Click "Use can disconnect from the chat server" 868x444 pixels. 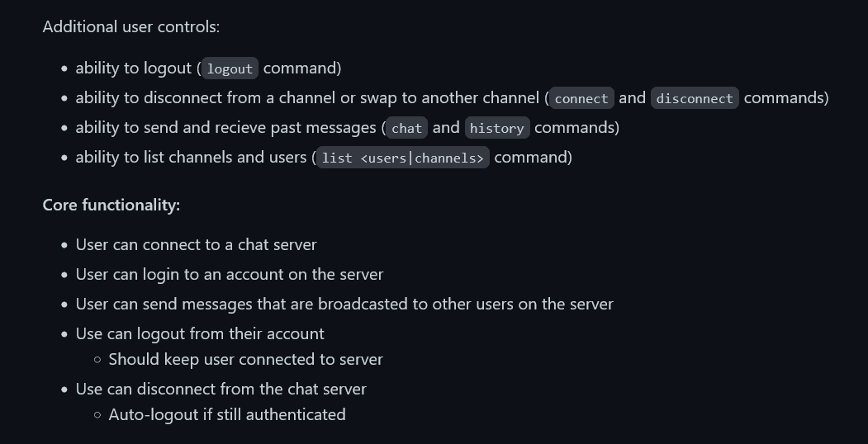tap(221, 389)
